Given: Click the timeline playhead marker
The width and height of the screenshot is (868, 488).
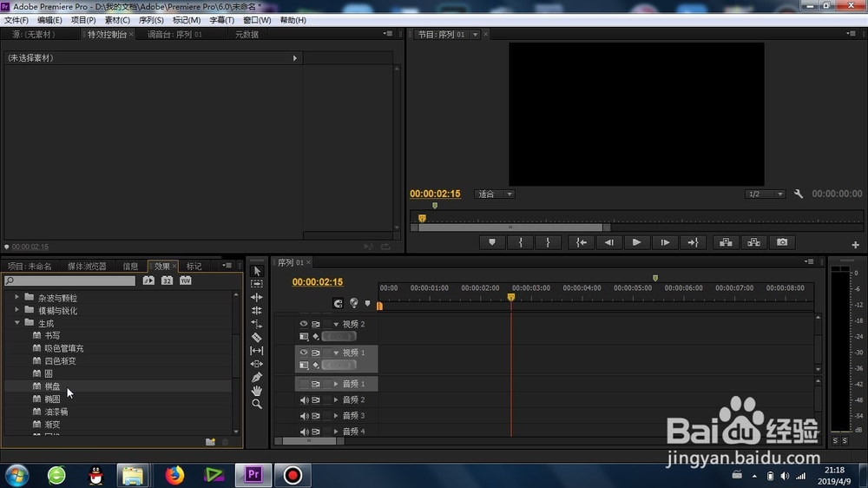Looking at the screenshot, I should [x=511, y=298].
